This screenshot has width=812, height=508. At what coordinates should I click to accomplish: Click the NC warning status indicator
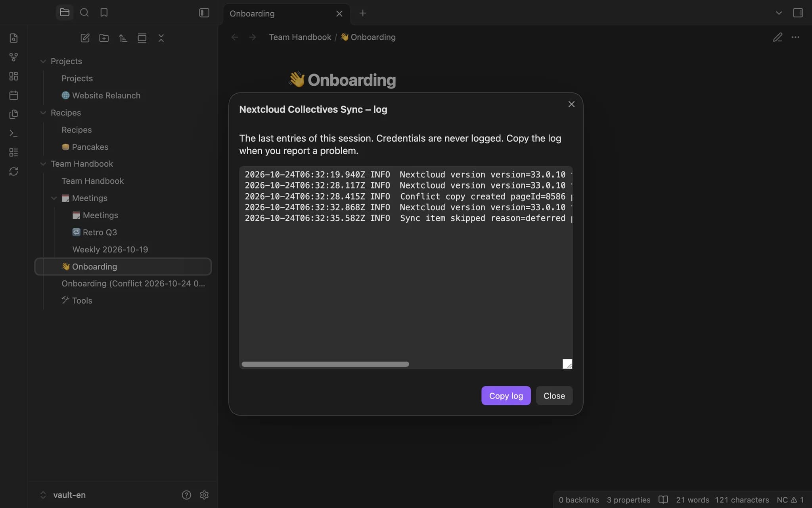coord(790,500)
